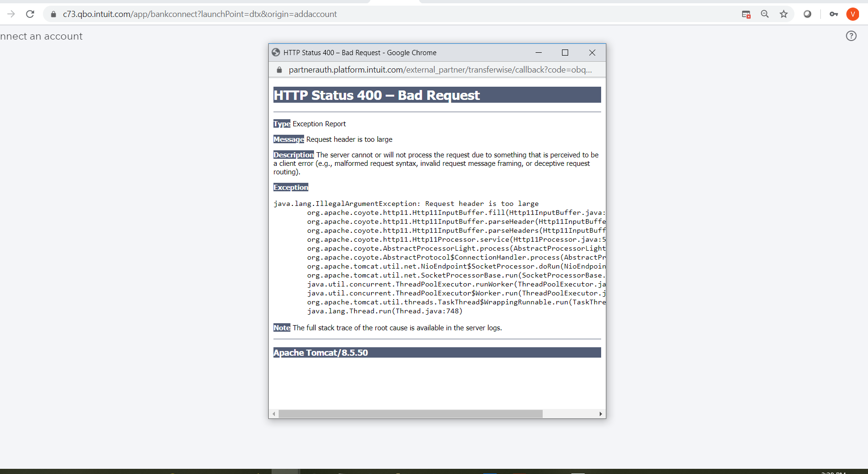Click the scrollbar left arrow in popup

(x=273, y=414)
